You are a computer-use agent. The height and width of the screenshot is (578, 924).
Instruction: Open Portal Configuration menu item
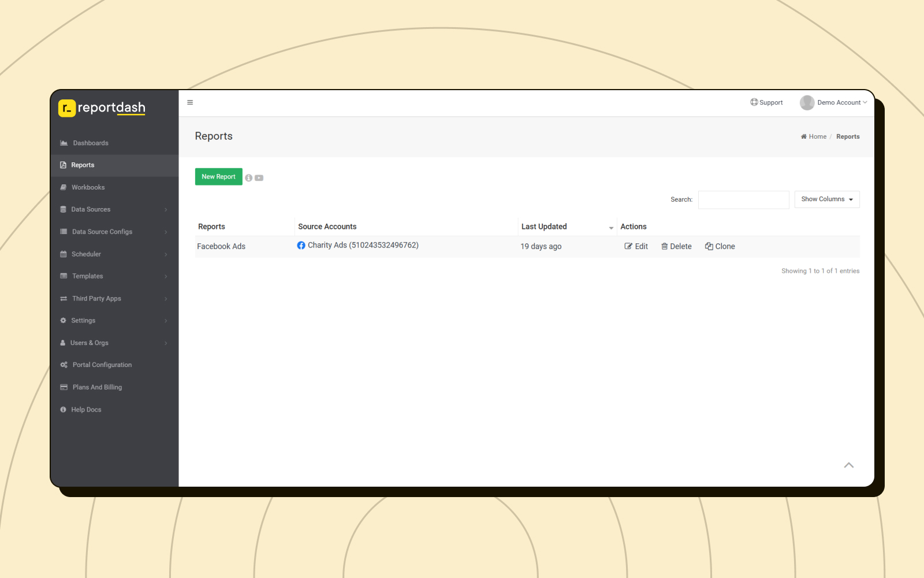click(x=114, y=365)
